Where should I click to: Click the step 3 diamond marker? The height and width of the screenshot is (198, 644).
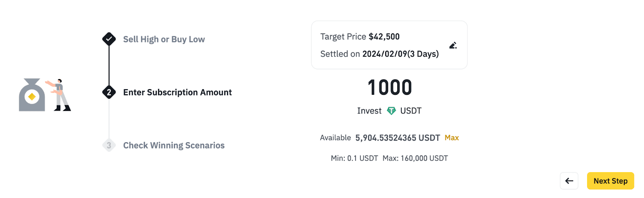pyautogui.click(x=109, y=145)
